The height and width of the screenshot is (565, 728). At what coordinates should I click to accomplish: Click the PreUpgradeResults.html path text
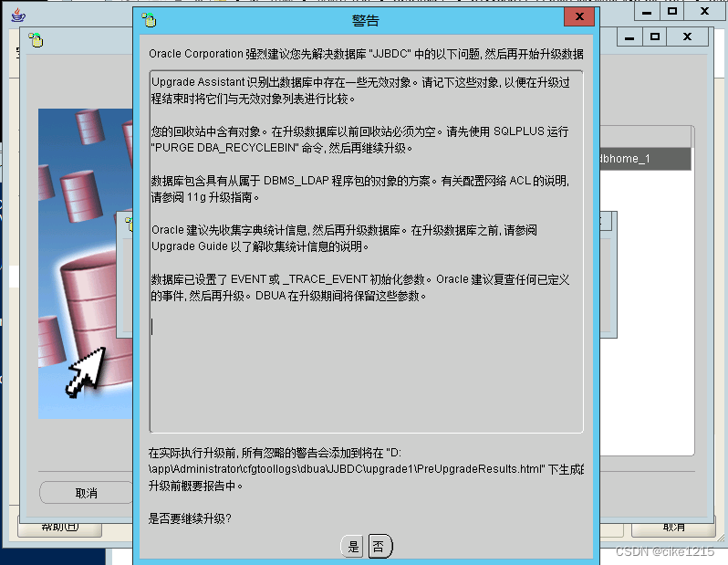[346, 469]
